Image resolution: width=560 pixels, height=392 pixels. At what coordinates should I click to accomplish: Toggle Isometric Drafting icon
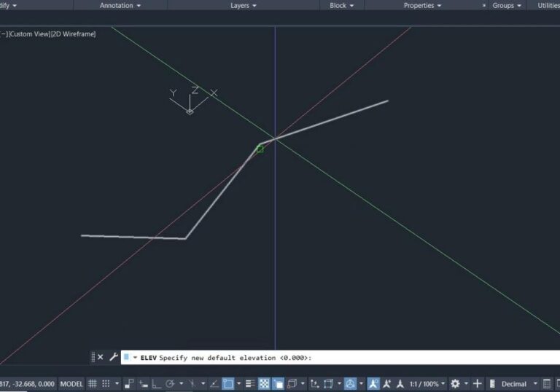click(x=192, y=384)
